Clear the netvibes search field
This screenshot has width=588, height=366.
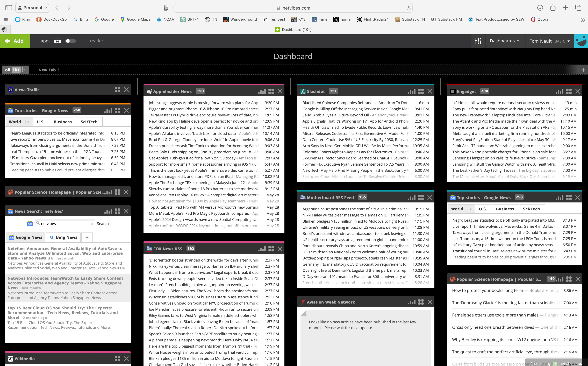(92, 224)
